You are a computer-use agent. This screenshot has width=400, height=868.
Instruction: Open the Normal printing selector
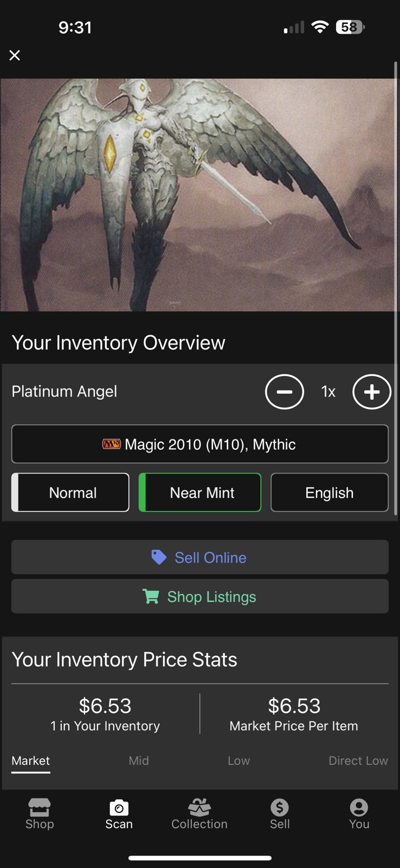coord(70,493)
